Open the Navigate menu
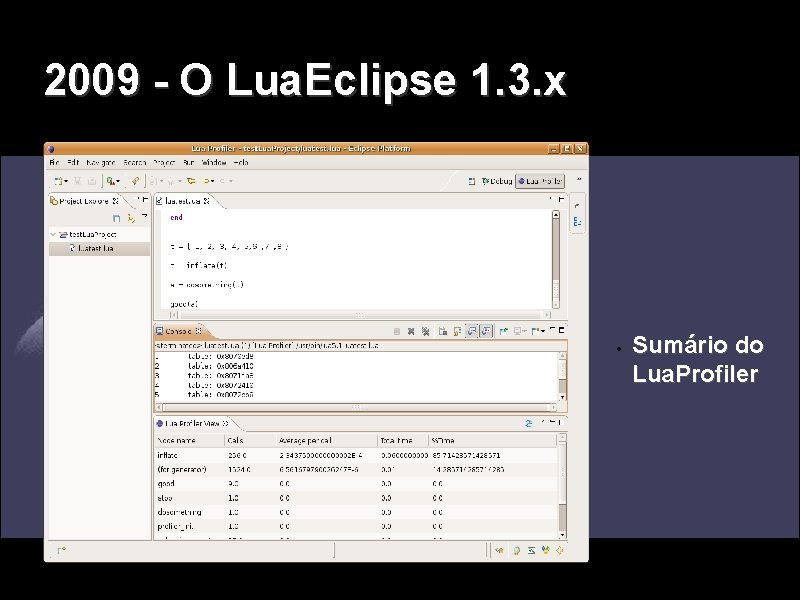The height and width of the screenshot is (600, 800). point(101,163)
